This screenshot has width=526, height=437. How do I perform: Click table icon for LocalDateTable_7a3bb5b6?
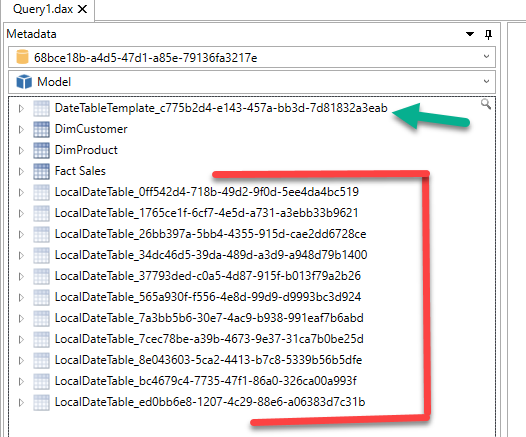pyautogui.click(x=42, y=318)
